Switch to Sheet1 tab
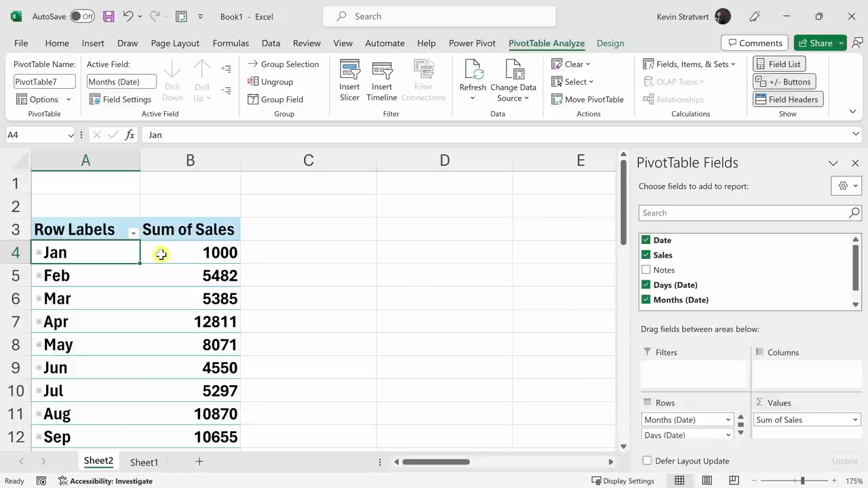Viewport: 868px width, 488px height. (144, 462)
